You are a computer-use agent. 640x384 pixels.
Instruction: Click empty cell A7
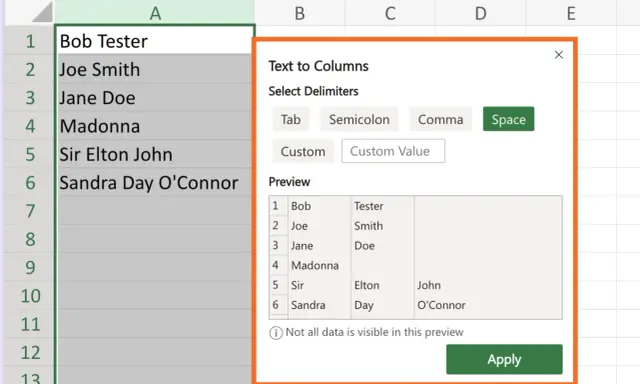coord(154,211)
